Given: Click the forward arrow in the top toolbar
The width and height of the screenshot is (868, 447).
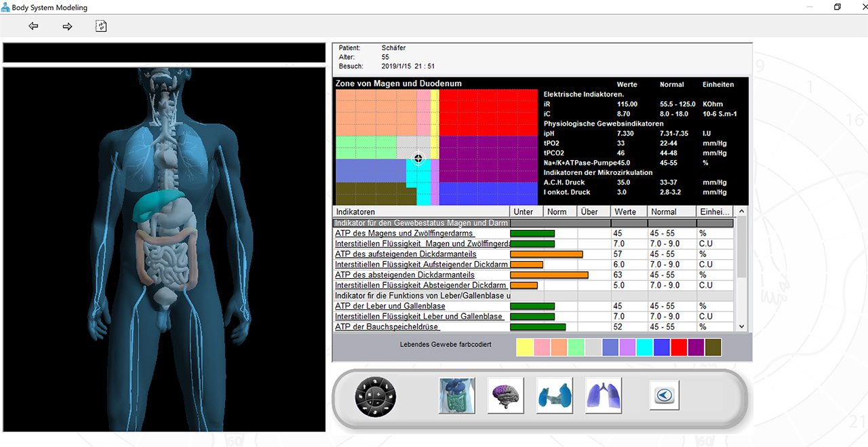Looking at the screenshot, I should 67,26.
